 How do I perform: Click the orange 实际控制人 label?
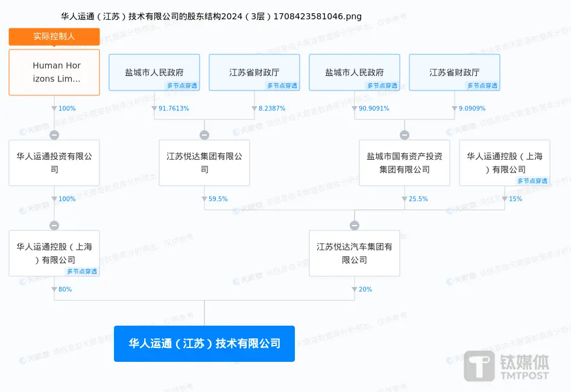tap(54, 36)
